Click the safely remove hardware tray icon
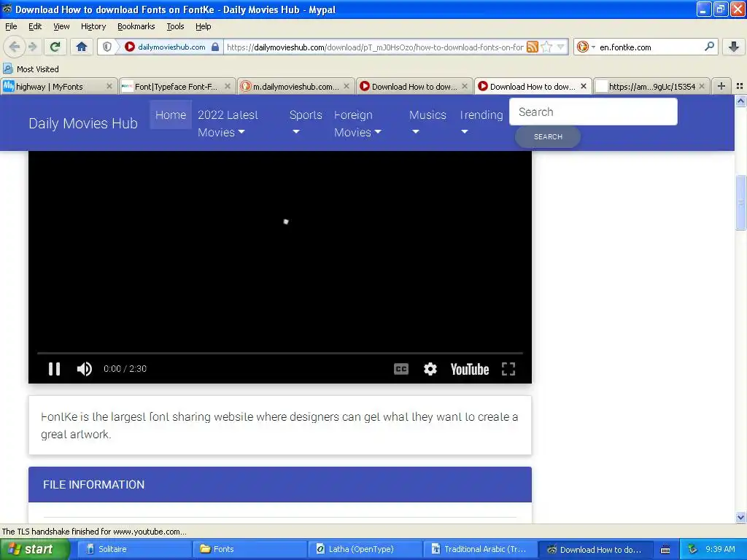The height and width of the screenshot is (560, 747). (692, 549)
